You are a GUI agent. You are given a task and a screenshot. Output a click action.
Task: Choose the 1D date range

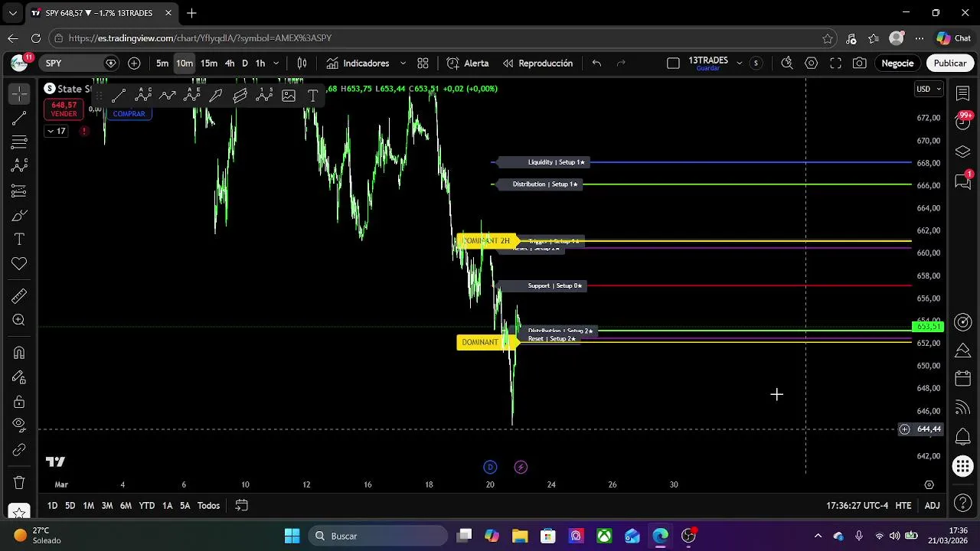52,506
